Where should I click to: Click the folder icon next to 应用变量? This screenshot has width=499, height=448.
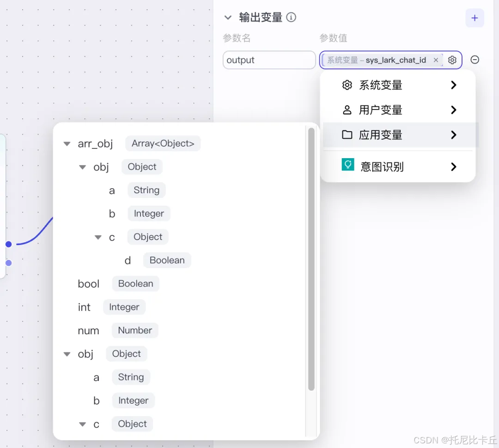(347, 135)
